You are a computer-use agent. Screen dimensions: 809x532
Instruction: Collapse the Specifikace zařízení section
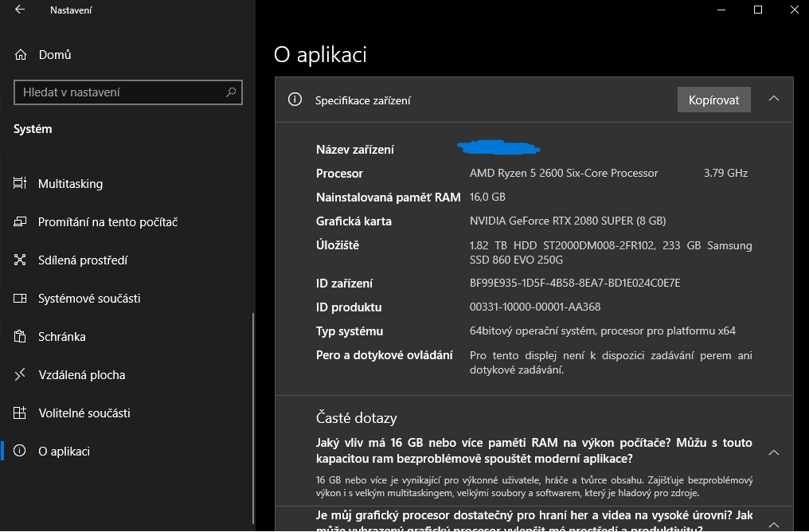(773, 99)
